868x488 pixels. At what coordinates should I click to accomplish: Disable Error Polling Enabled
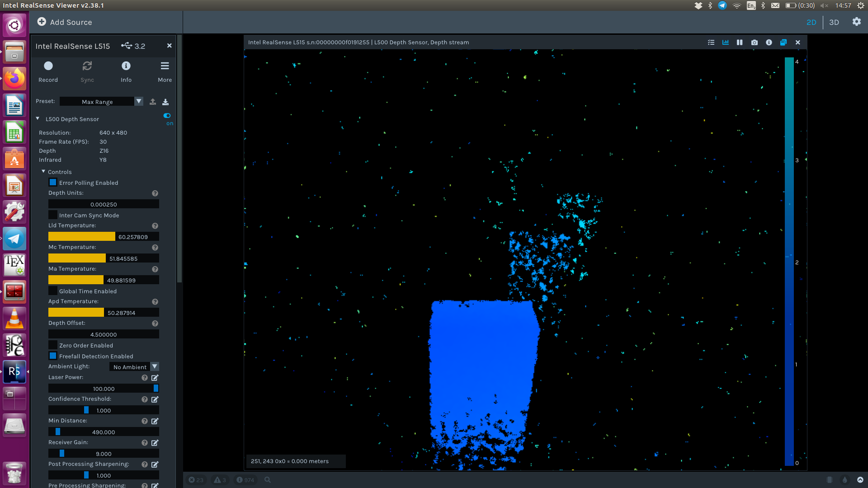point(53,182)
